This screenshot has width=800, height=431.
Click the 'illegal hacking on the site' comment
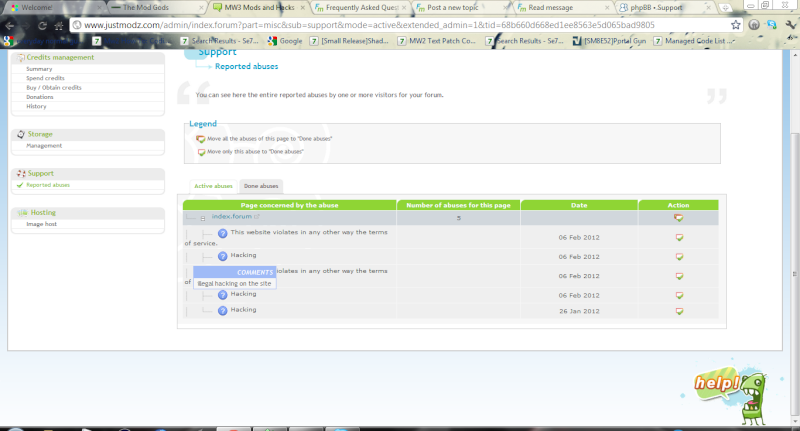(235, 284)
